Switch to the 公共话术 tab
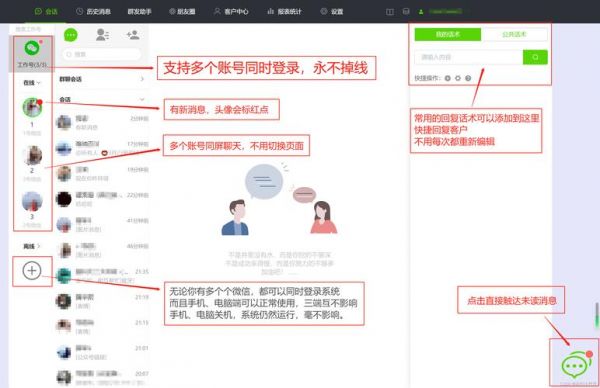Screen dimensions: 600x388 [x=514, y=34]
